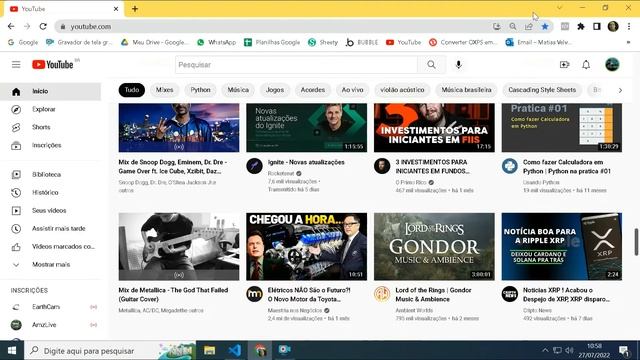Open the Metallica guitar cover mix thumbnail
The width and height of the screenshot is (640, 360).
tap(179, 247)
